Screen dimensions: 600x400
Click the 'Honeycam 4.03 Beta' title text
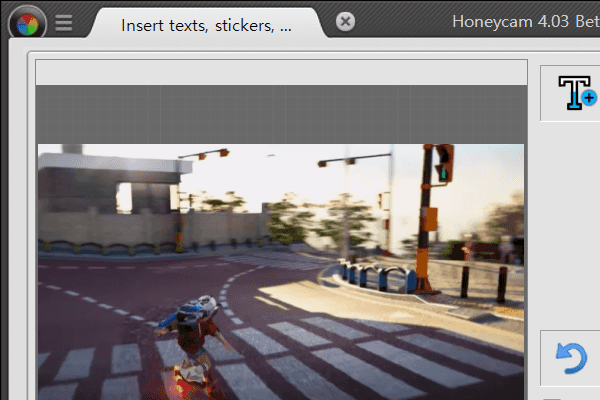click(526, 21)
